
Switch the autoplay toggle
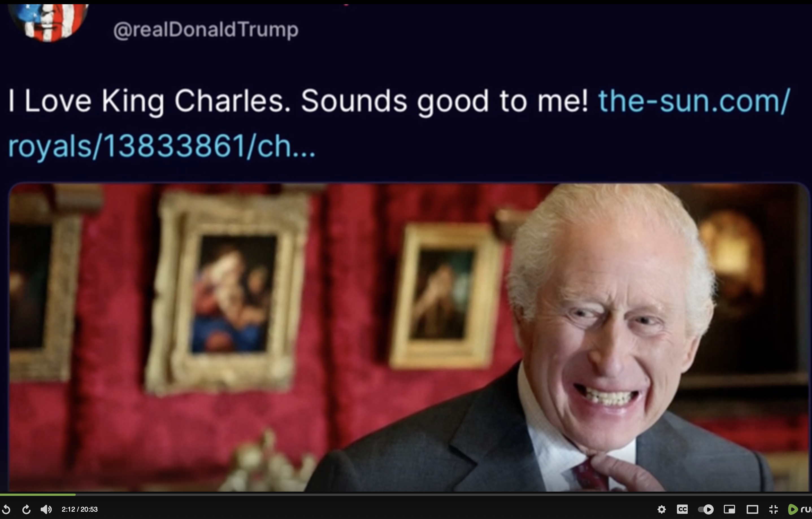(x=706, y=509)
